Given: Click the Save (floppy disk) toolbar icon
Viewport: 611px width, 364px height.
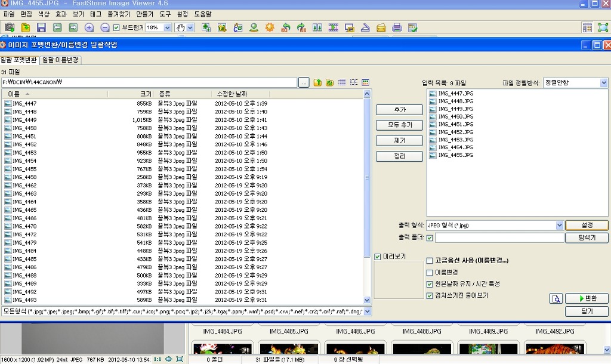Looking at the screenshot, I should pyautogui.click(x=41, y=27).
